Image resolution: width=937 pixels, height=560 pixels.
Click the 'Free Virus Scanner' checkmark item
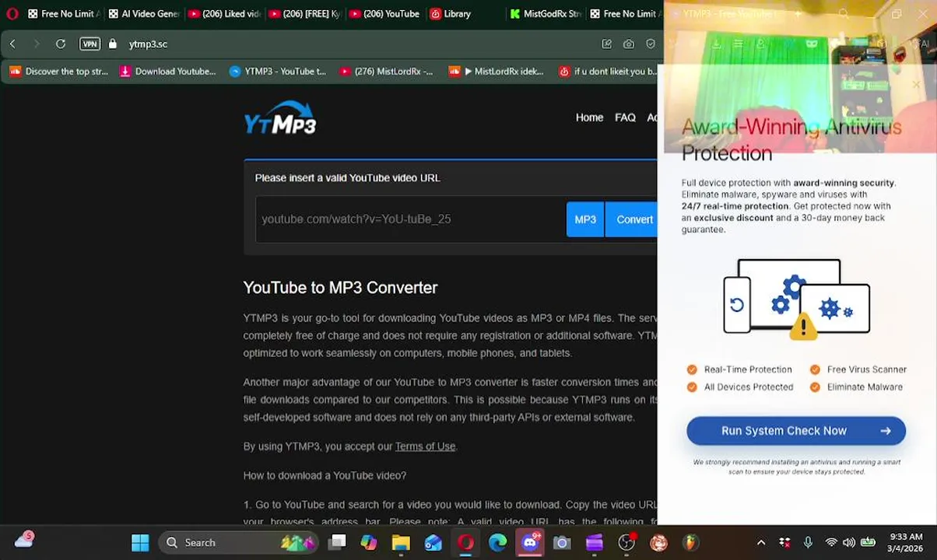pos(858,369)
